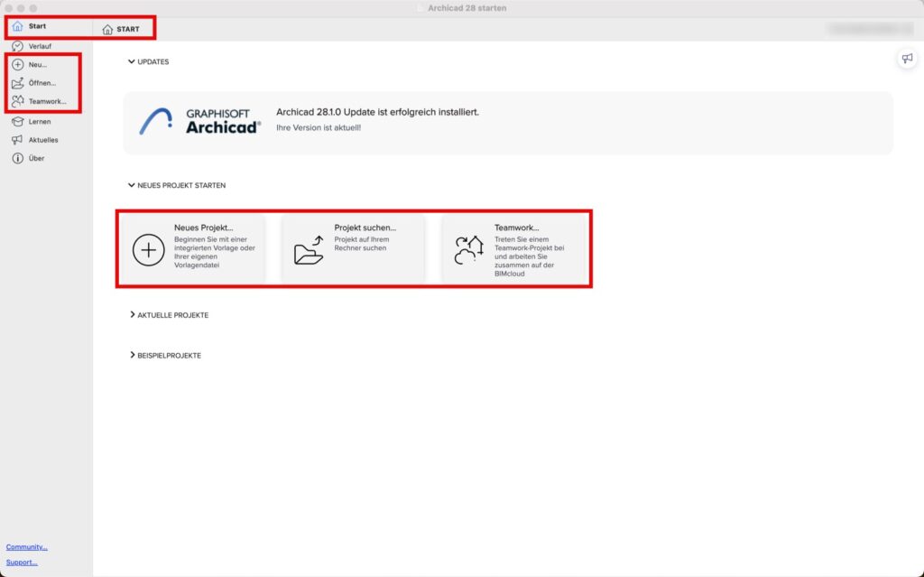Click the Start home icon in the sidebar

coord(18,26)
